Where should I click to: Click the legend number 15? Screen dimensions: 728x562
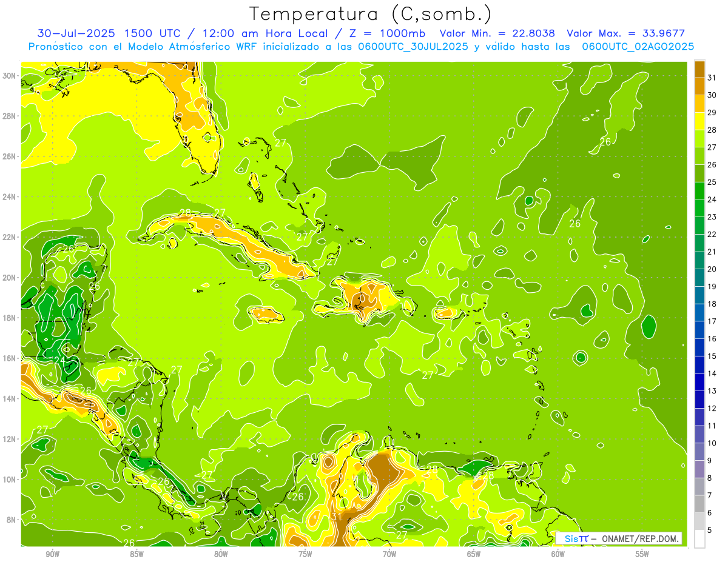(712, 356)
